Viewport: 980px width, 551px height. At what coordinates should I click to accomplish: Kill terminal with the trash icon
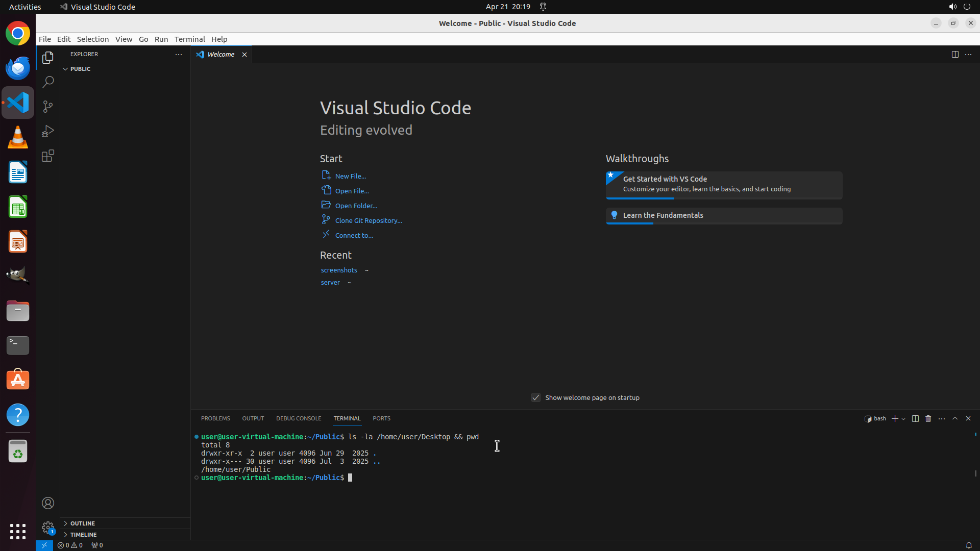pyautogui.click(x=928, y=418)
